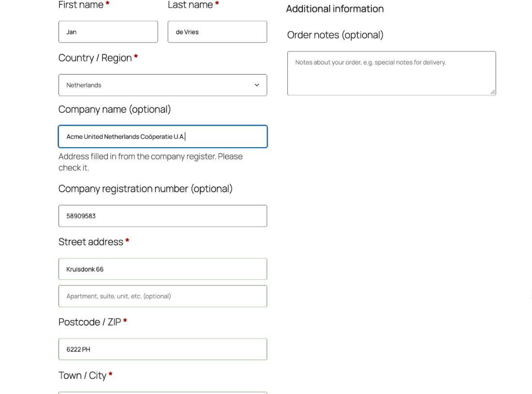Click the Postcode field containing 6222 PH

click(x=163, y=349)
